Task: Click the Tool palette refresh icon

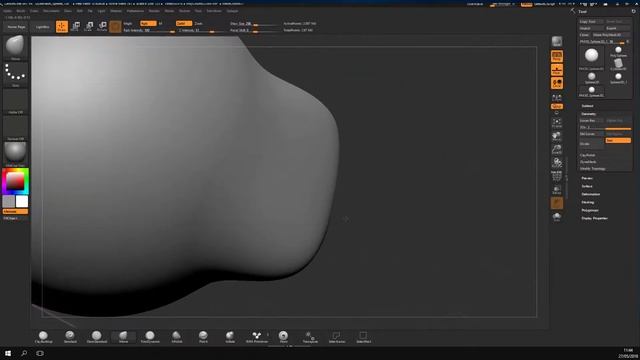Action: (633, 11)
